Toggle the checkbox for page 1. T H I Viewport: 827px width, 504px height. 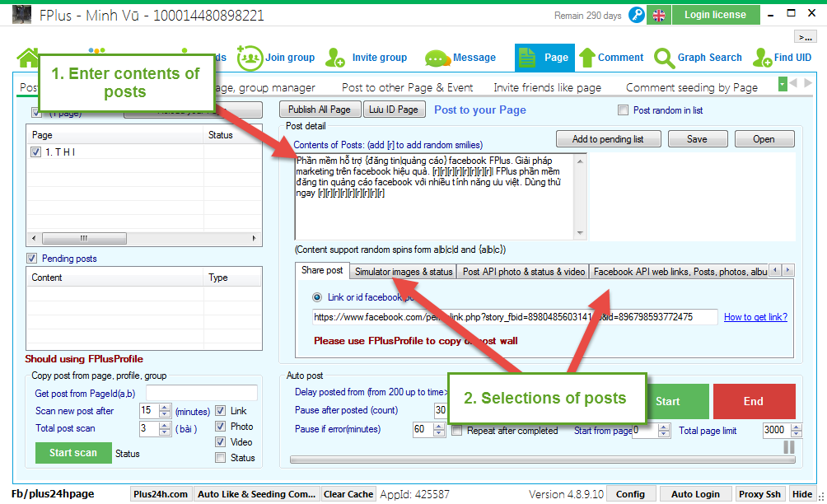[x=36, y=152]
